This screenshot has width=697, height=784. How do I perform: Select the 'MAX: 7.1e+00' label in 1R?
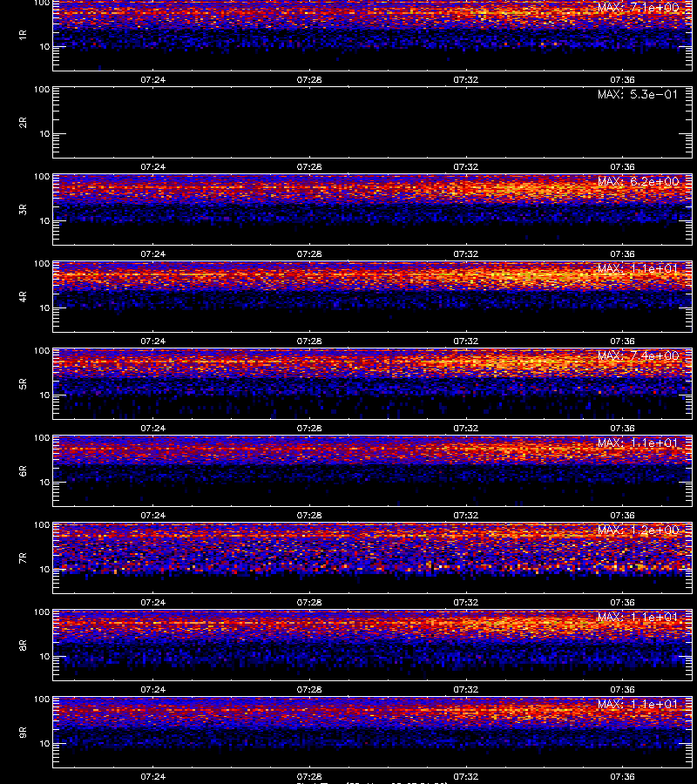[x=638, y=8]
